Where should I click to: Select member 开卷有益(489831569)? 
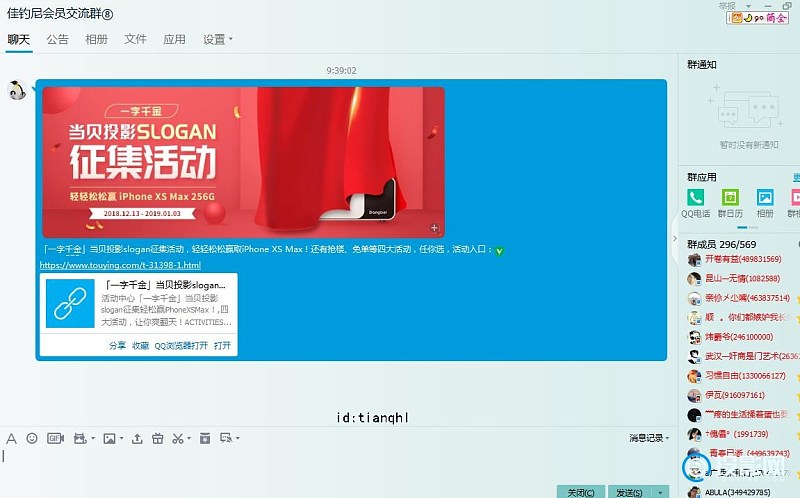pyautogui.click(x=743, y=259)
